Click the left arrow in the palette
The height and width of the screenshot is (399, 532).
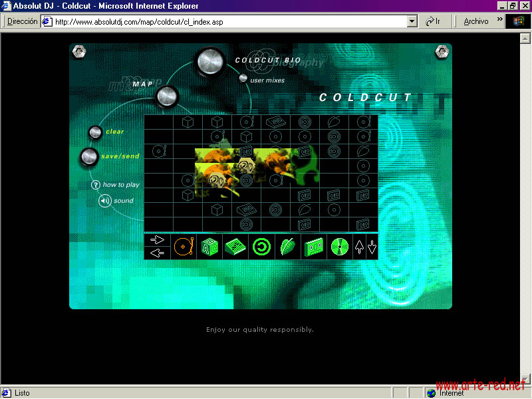click(x=158, y=253)
